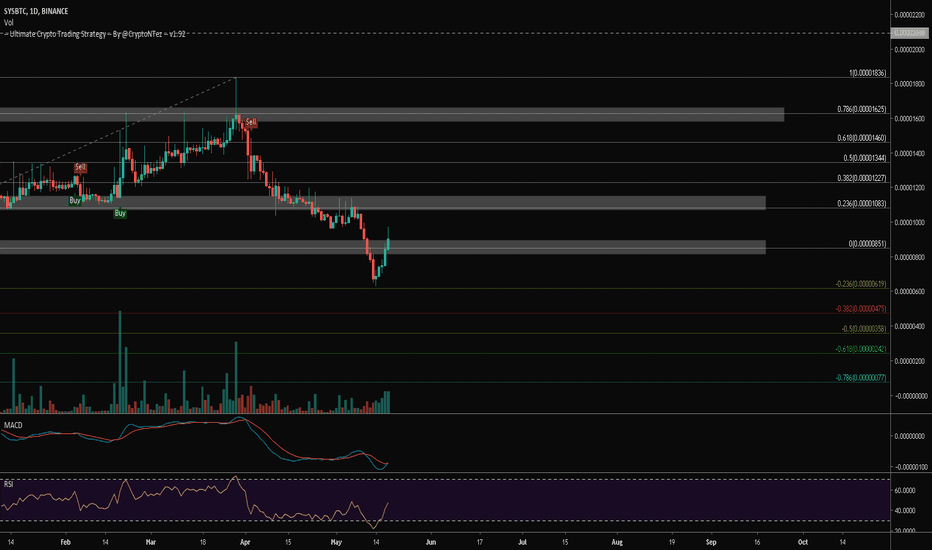Click the RSI 40.0000 axis label

point(905,511)
